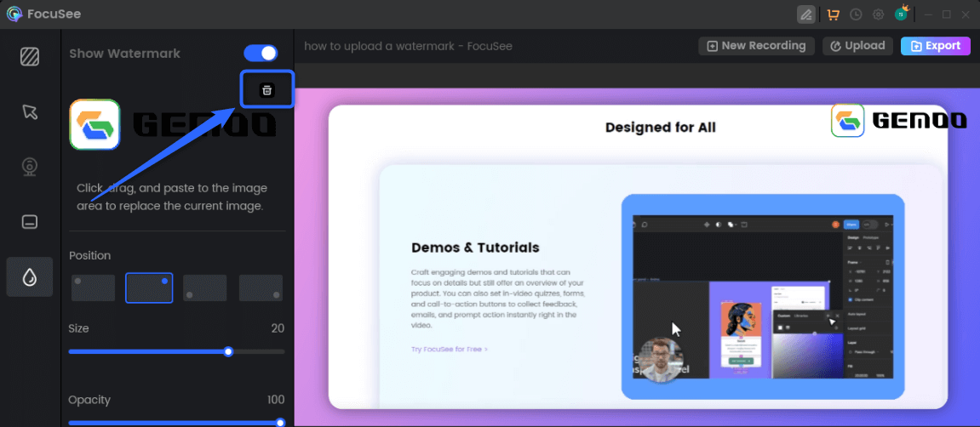This screenshot has height=427, width=980.
Task: Set watermark position to top-left
Action: click(93, 288)
